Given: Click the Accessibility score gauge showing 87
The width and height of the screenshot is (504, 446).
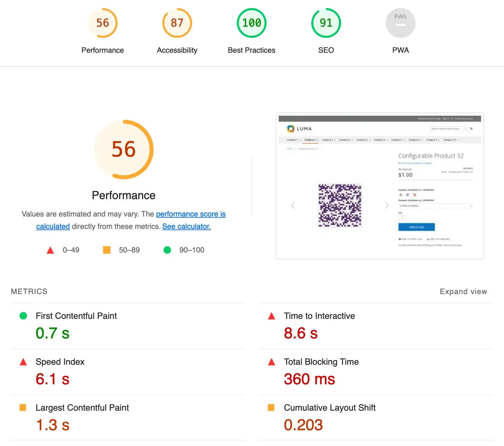Looking at the screenshot, I should pyautogui.click(x=177, y=23).
